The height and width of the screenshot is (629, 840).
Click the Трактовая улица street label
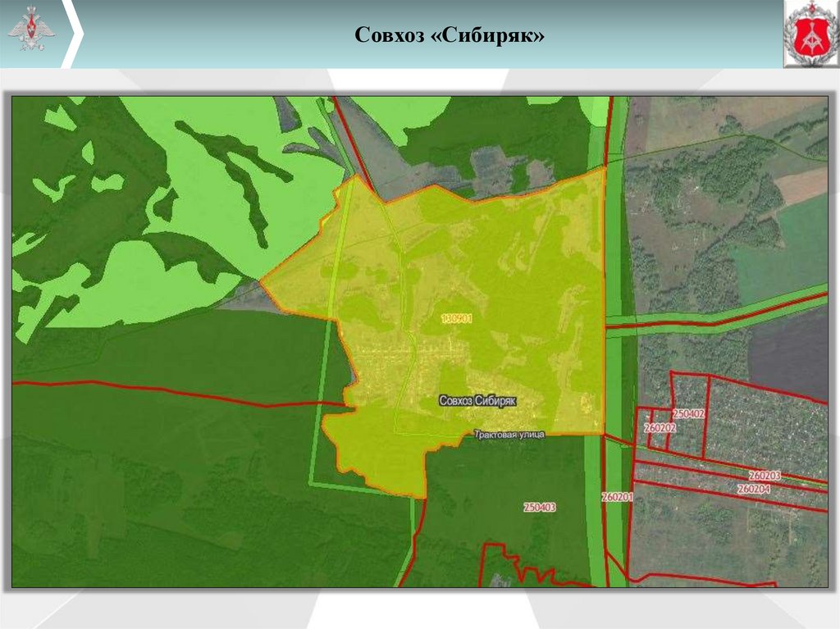(509, 434)
